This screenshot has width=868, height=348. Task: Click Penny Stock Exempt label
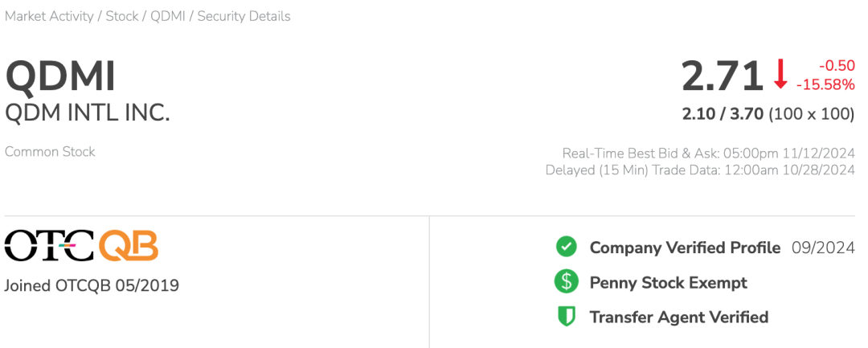click(x=668, y=283)
